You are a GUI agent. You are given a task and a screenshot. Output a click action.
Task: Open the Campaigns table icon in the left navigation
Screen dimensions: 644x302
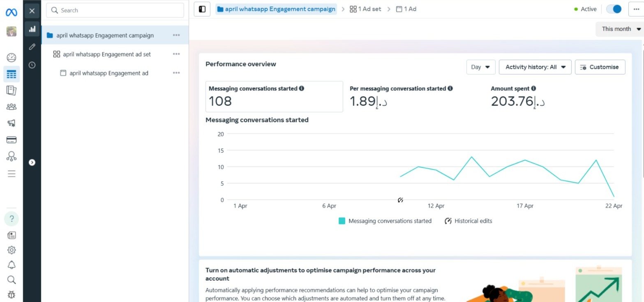(12, 74)
